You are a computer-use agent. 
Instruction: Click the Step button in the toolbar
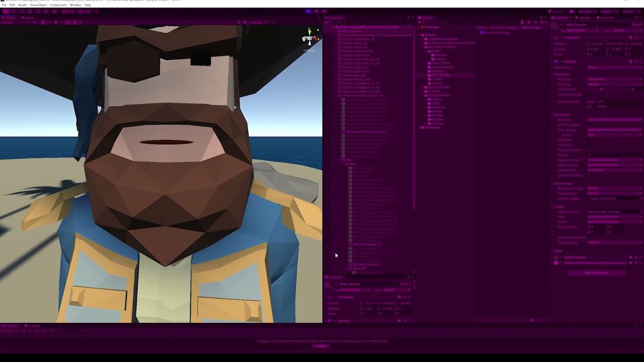click(x=325, y=11)
